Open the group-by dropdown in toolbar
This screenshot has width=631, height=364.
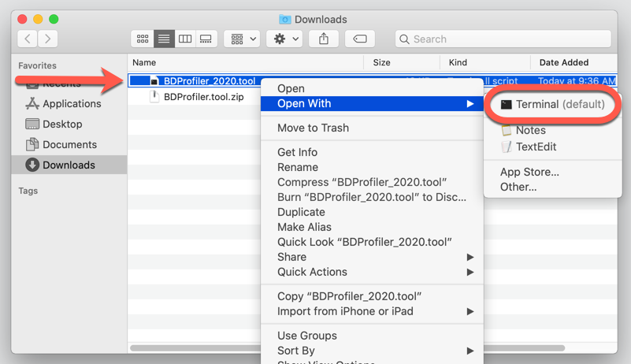pyautogui.click(x=243, y=39)
